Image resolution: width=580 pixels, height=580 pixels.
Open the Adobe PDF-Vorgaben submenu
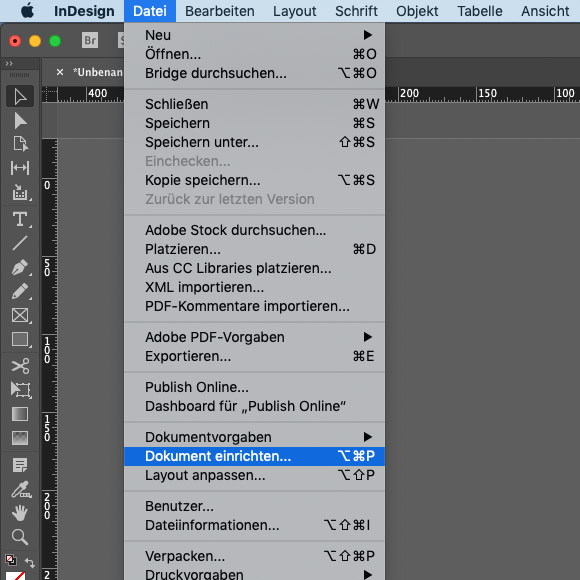(x=254, y=337)
